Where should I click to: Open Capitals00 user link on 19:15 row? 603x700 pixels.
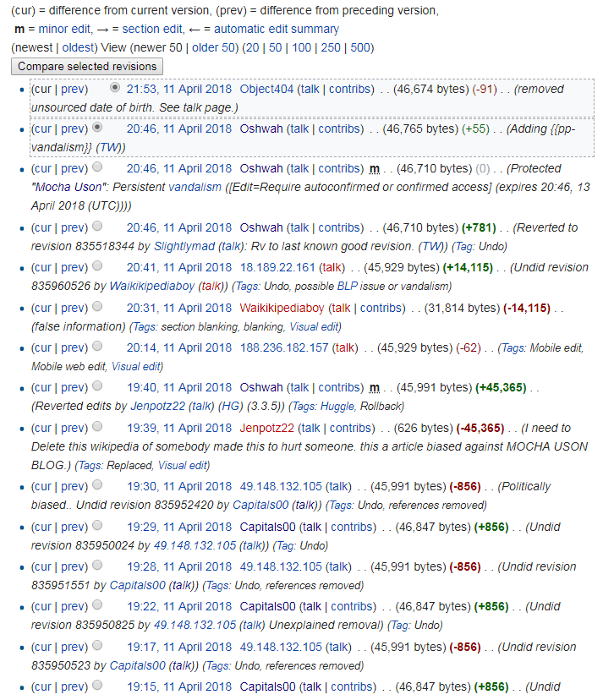point(267,687)
